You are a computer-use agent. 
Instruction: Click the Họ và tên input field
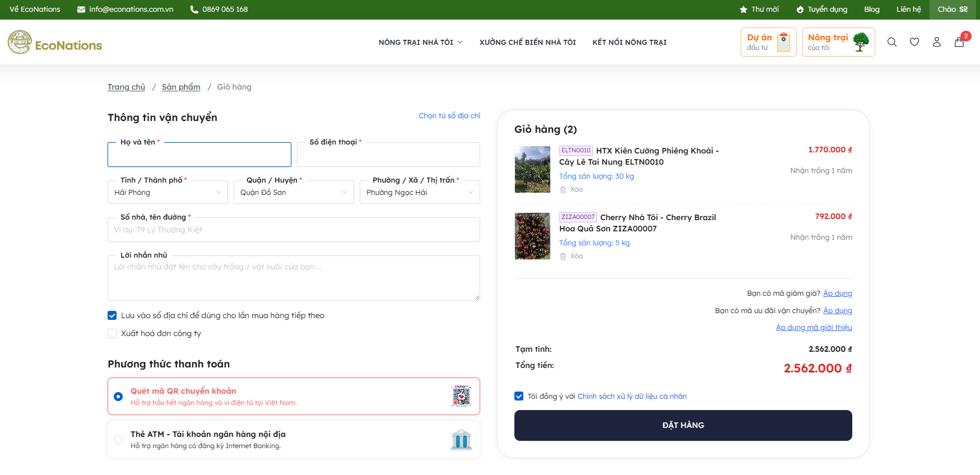coord(199,155)
